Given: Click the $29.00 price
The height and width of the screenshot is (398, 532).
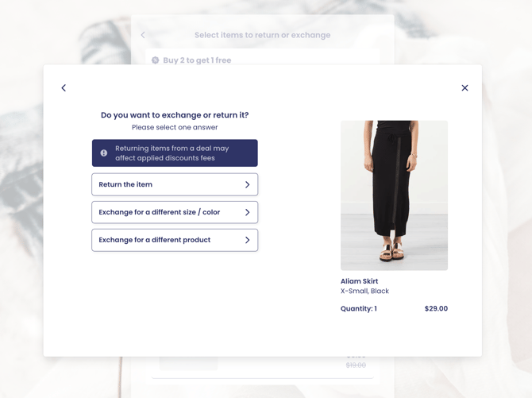Looking at the screenshot, I should click(436, 309).
